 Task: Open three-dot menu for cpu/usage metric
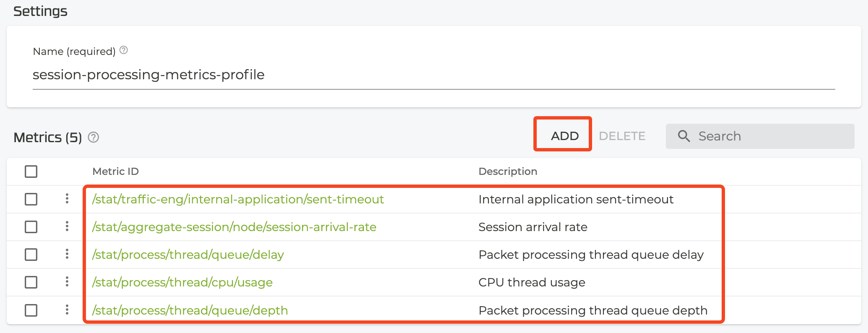pos(67,282)
